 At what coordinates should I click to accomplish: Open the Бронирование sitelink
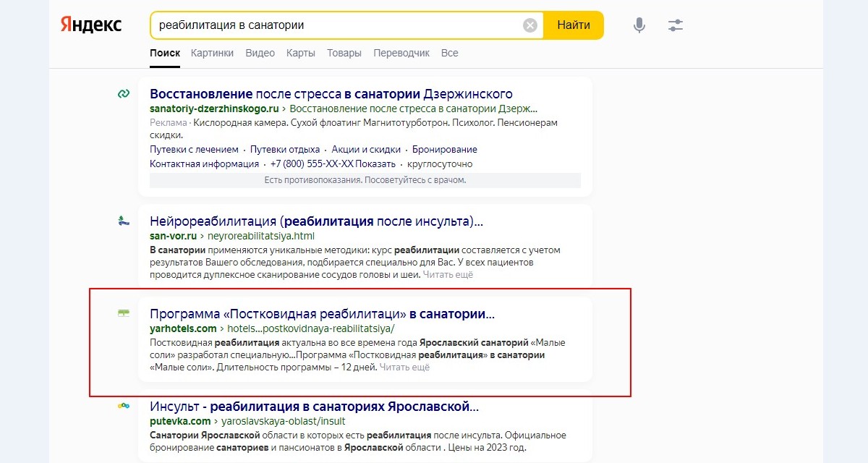click(x=445, y=150)
